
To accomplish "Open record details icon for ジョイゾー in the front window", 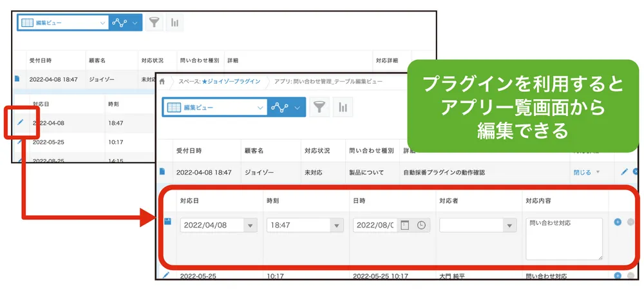I will (x=162, y=171).
